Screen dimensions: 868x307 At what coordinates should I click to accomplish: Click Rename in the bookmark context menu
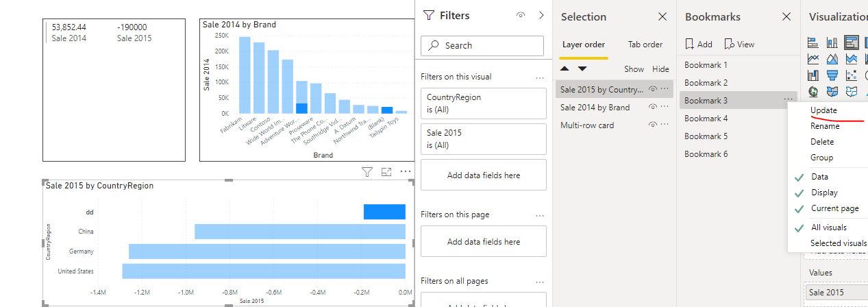click(825, 126)
